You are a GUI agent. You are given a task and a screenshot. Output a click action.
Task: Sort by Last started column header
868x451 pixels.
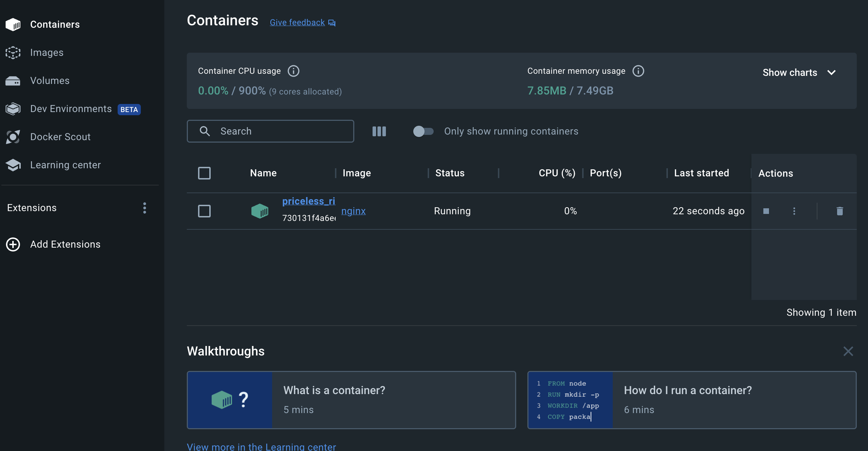coord(702,173)
